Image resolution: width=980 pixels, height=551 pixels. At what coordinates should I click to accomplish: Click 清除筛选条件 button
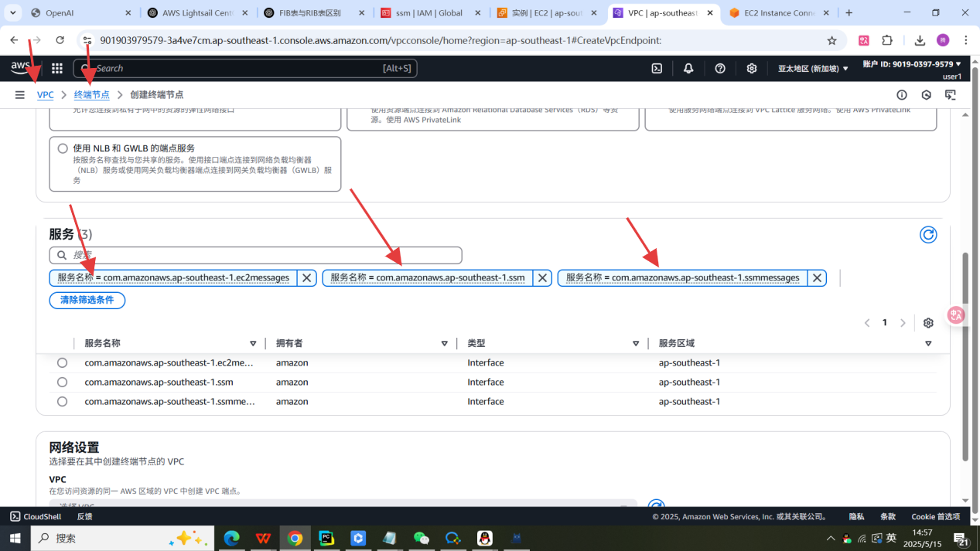click(87, 300)
